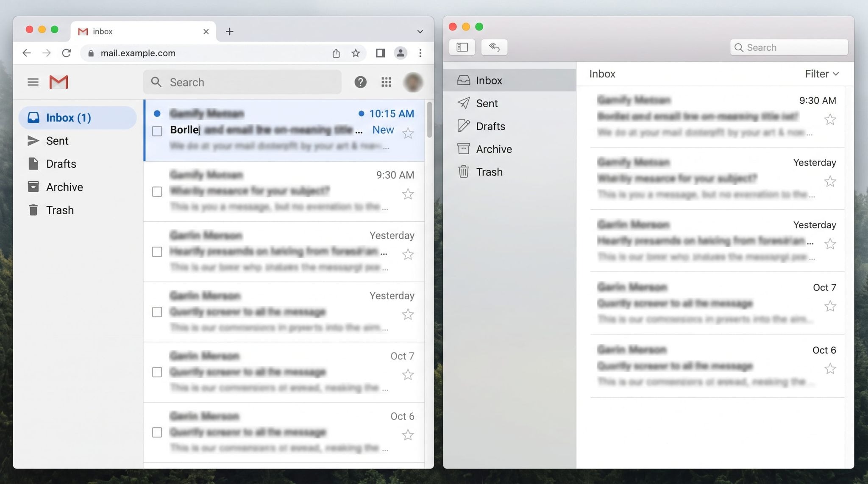Screen dimensions: 868x484
Task: Toggle the browser side panel icon
Action: (x=380, y=53)
